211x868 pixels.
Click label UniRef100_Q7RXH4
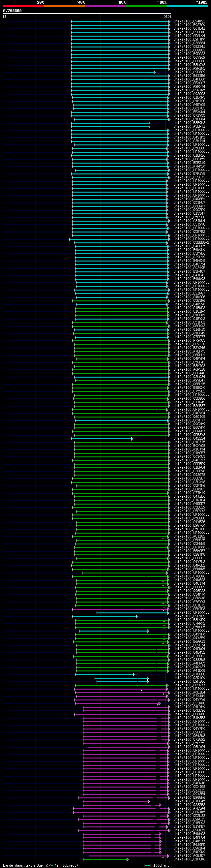tap(189, 500)
